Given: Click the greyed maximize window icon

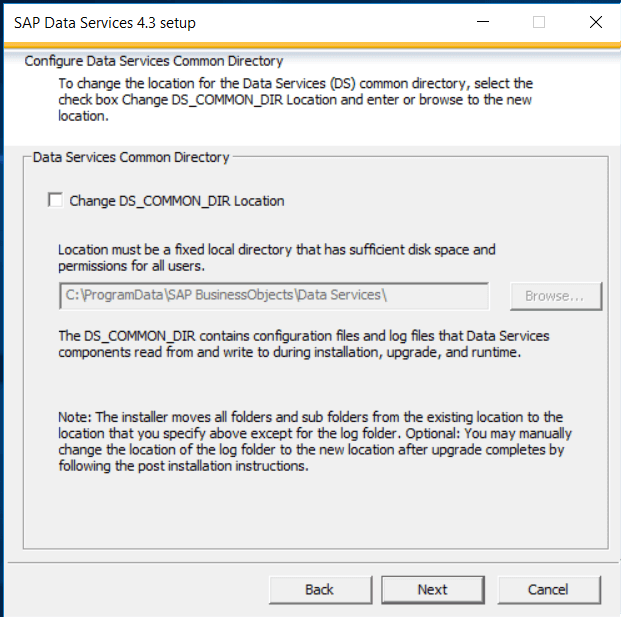Looking at the screenshot, I should [x=539, y=22].
